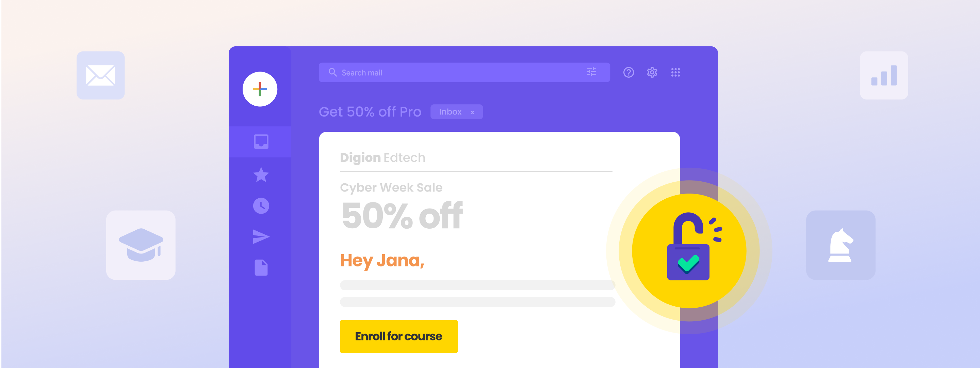Click the Enroll for course button
Image resolution: width=980 pixels, height=368 pixels.
399,336
